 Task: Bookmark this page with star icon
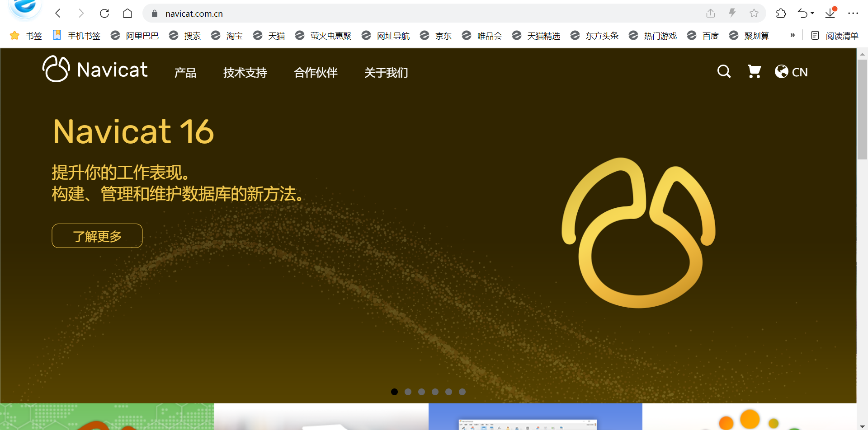[x=754, y=13]
